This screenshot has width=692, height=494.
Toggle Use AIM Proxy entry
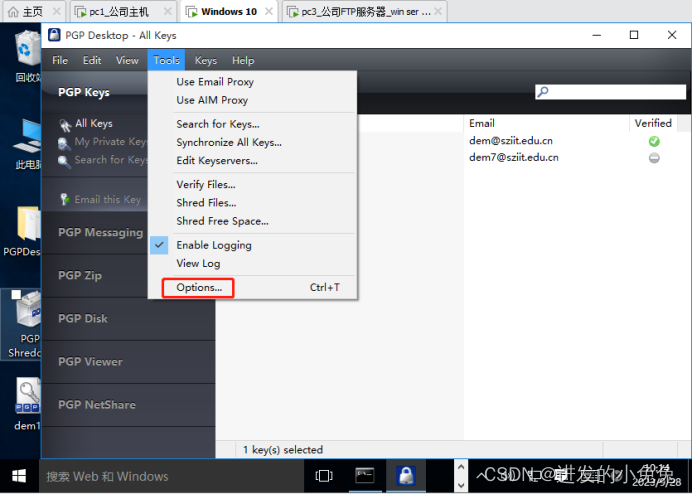click(x=252, y=100)
